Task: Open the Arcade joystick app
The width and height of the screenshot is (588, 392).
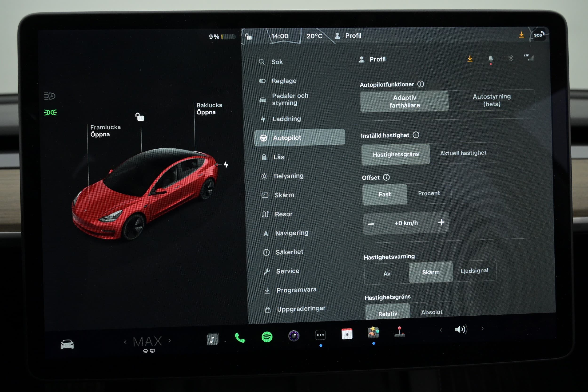Action: click(x=400, y=332)
